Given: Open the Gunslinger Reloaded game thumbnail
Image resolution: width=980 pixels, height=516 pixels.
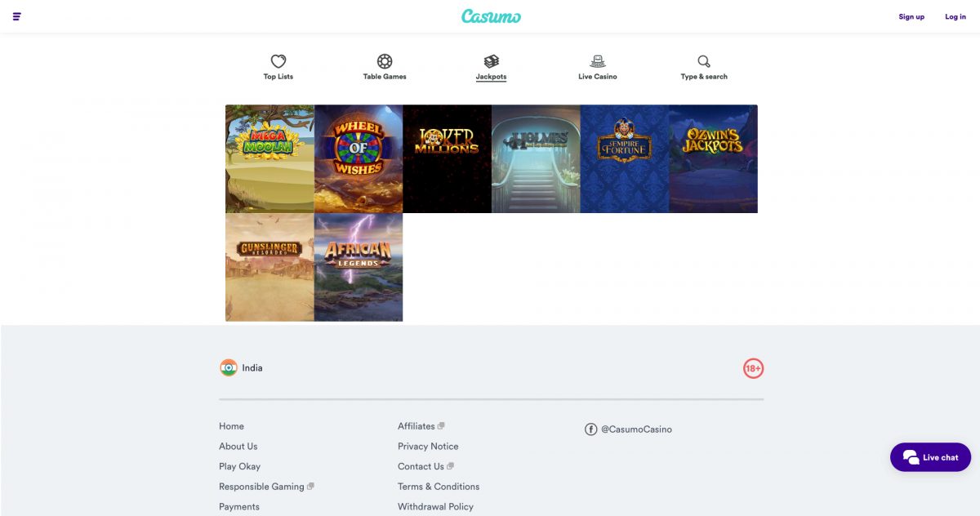Looking at the screenshot, I should point(269,267).
